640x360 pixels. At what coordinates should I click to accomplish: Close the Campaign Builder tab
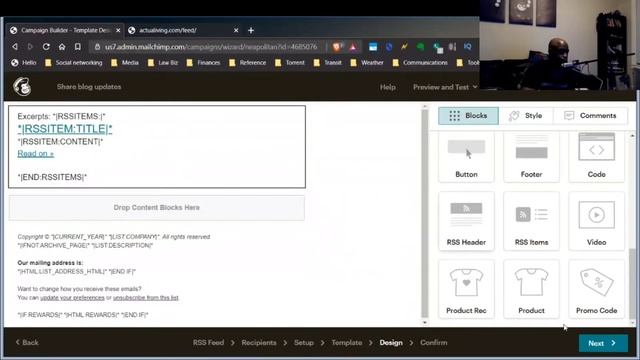point(118,30)
